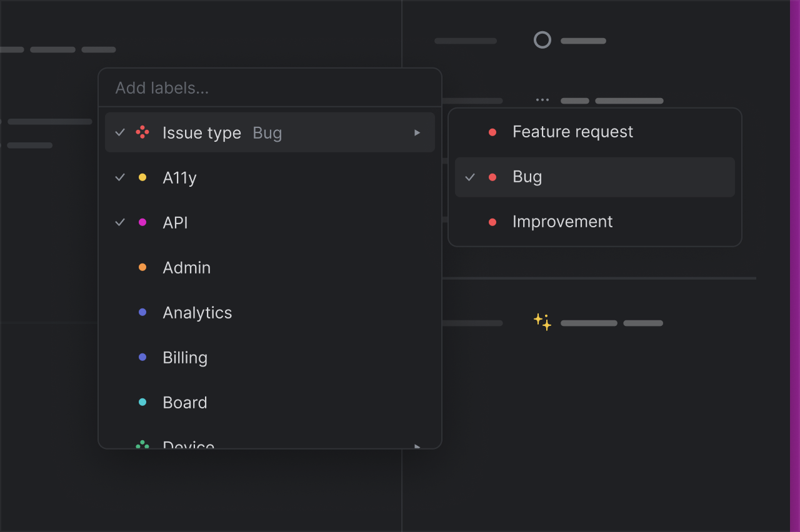This screenshot has height=532, width=800.
Task: Choose Improvement in the submenu
Action: tap(562, 222)
